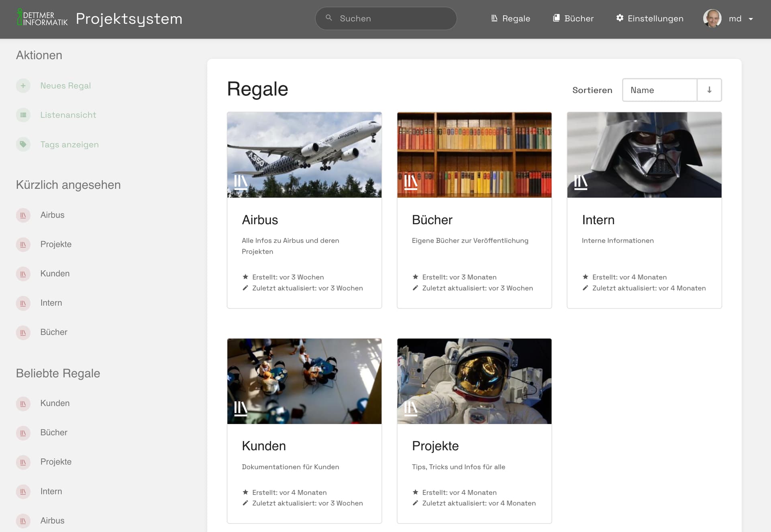
Task: Click Tags anzeigen link
Action: (69, 144)
